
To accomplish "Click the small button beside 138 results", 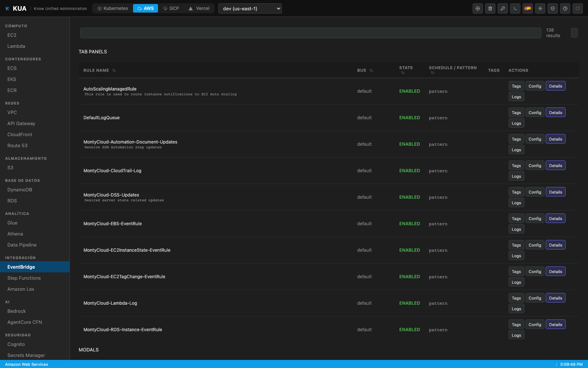I will coord(574,33).
